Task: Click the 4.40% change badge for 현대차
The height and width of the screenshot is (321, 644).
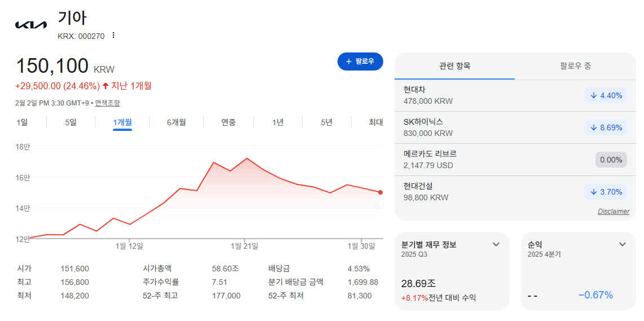Action: (606, 96)
